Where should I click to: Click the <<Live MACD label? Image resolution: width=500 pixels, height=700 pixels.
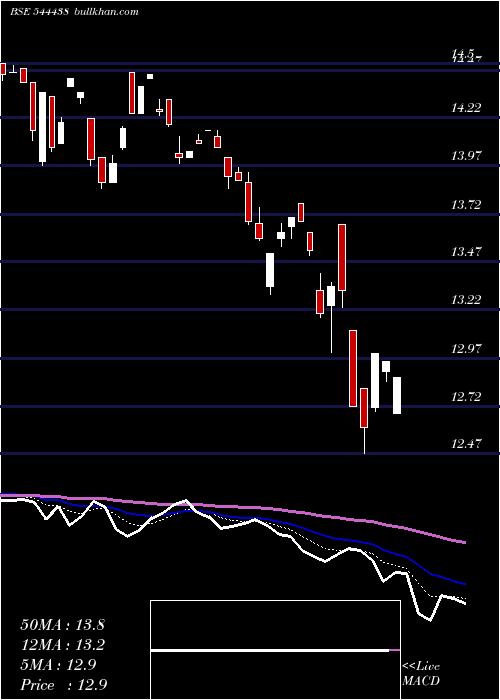(421, 673)
